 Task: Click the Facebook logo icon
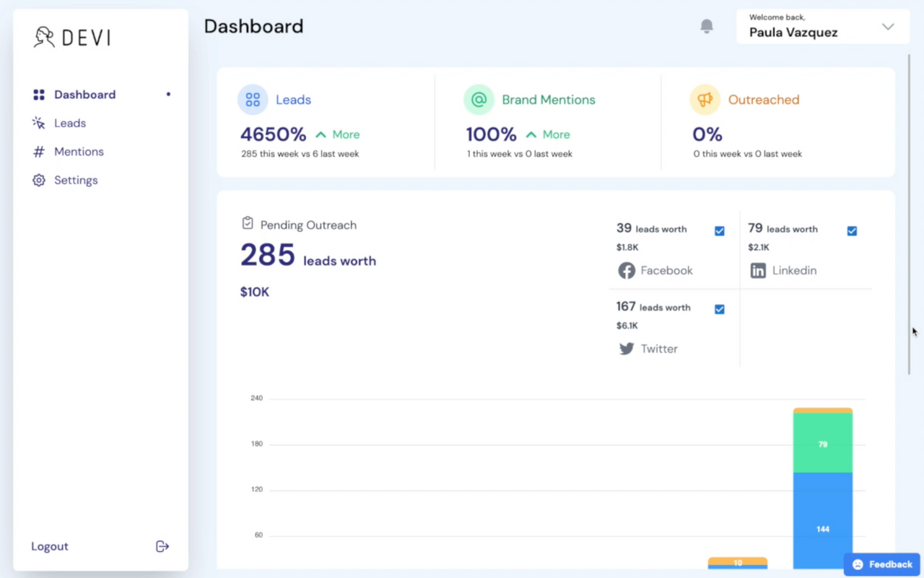[x=627, y=270]
